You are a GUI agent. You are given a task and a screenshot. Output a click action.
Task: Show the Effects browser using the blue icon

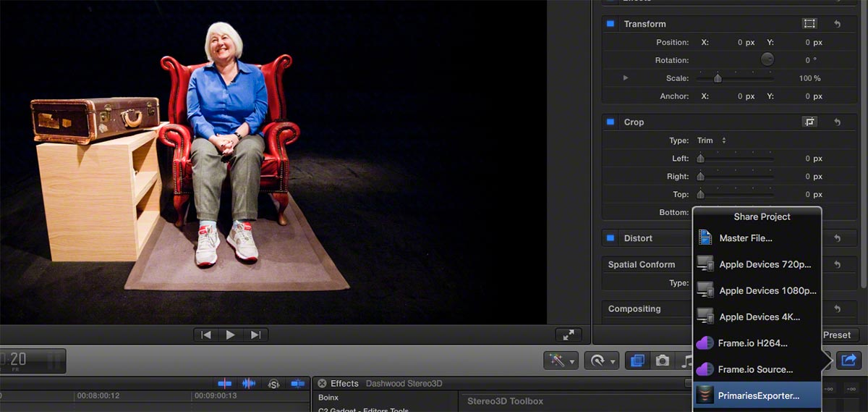[x=637, y=360]
